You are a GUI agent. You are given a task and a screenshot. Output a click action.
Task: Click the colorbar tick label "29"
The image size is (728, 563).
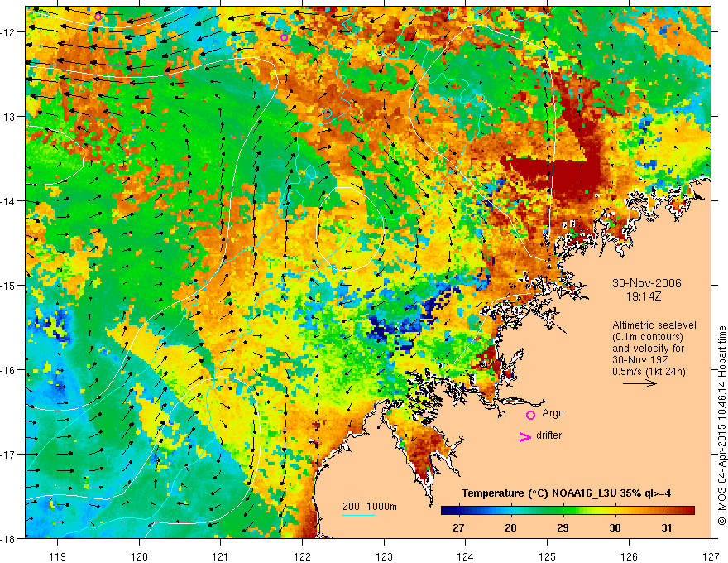(563, 527)
